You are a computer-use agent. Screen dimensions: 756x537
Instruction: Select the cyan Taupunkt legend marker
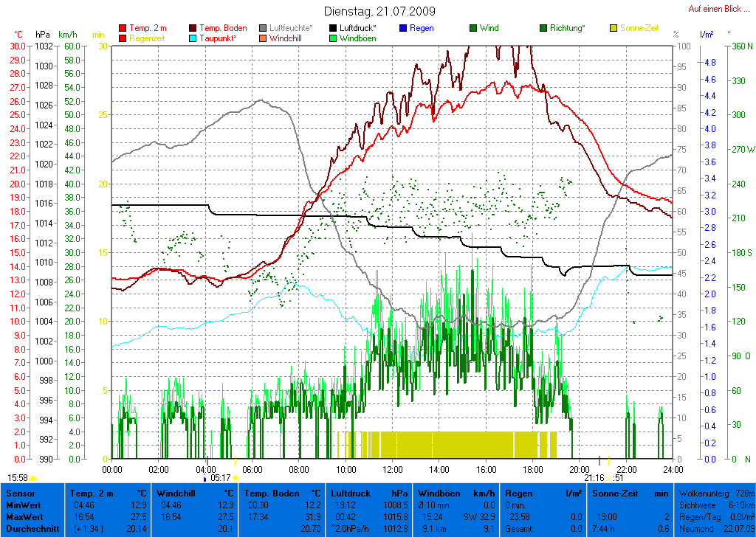[x=193, y=38]
